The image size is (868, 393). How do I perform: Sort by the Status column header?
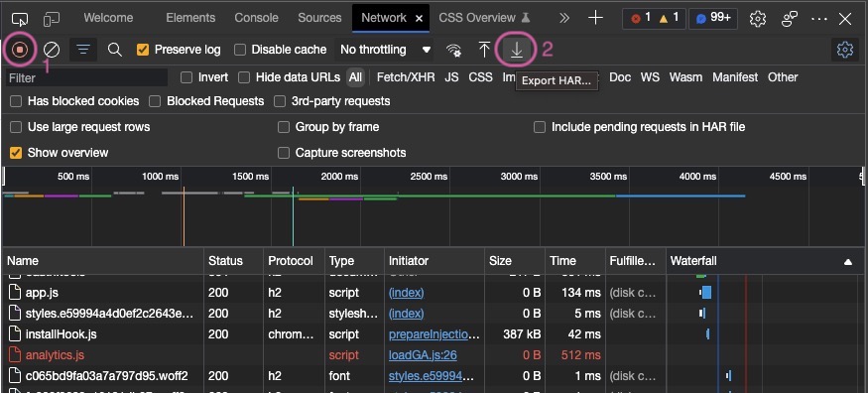tap(233, 261)
